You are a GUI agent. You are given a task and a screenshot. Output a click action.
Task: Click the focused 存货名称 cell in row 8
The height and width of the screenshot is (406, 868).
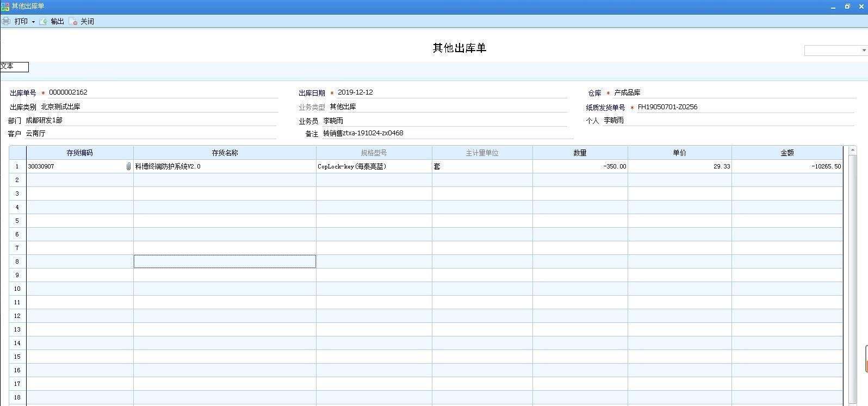[x=225, y=261]
